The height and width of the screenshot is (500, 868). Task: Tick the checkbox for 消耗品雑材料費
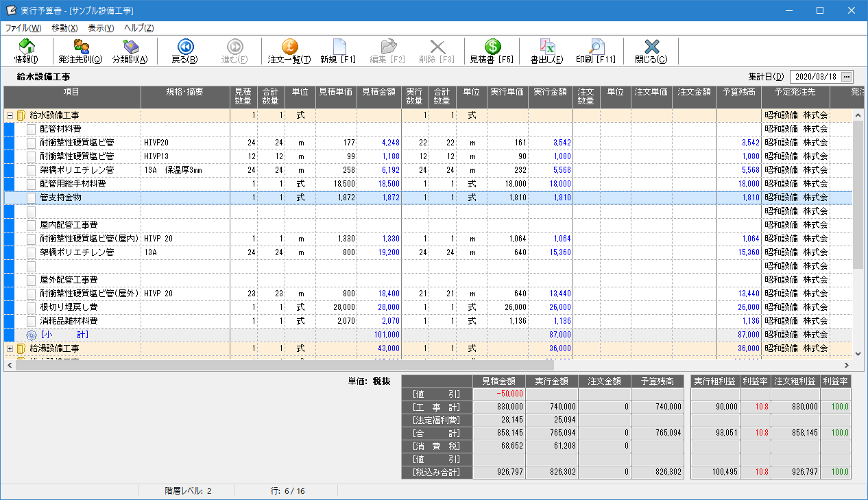pos(31,321)
